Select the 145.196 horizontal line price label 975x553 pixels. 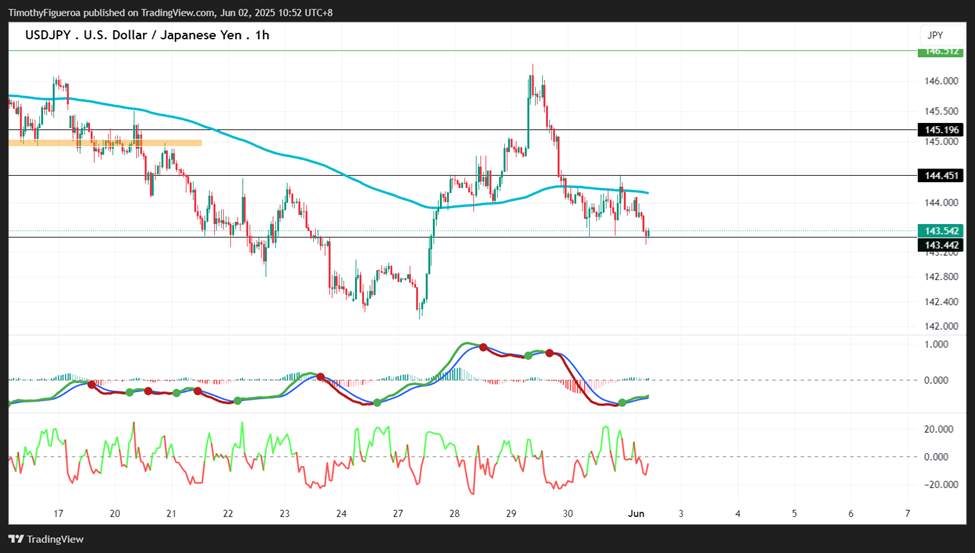[940, 129]
